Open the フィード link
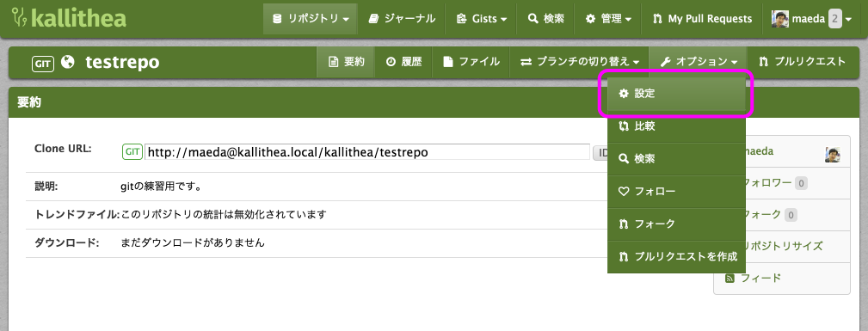The image size is (868, 331). tap(760, 278)
